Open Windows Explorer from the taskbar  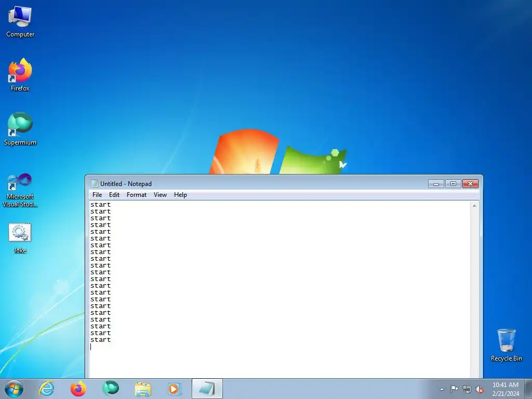[143, 389]
